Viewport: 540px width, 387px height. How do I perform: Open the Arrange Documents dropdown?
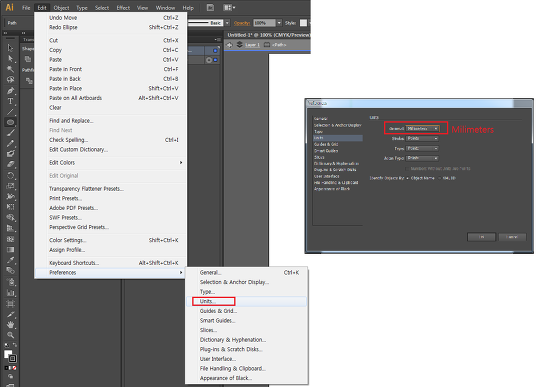tap(229, 8)
